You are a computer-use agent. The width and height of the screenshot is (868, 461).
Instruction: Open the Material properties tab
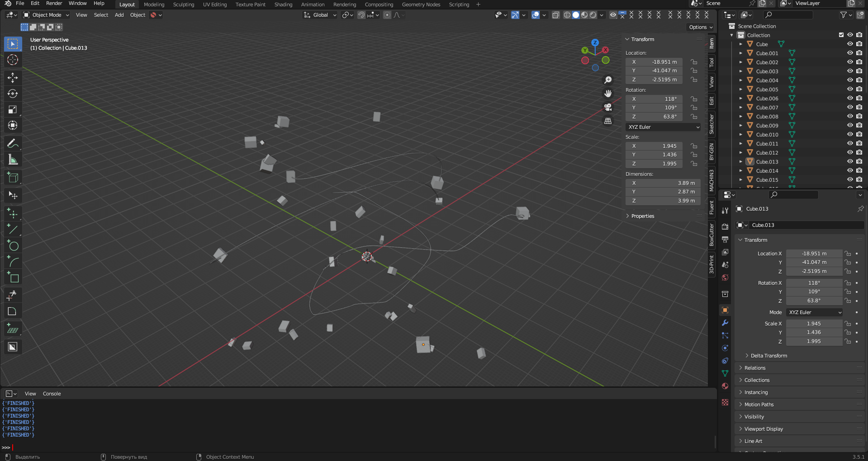(x=725, y=386)
